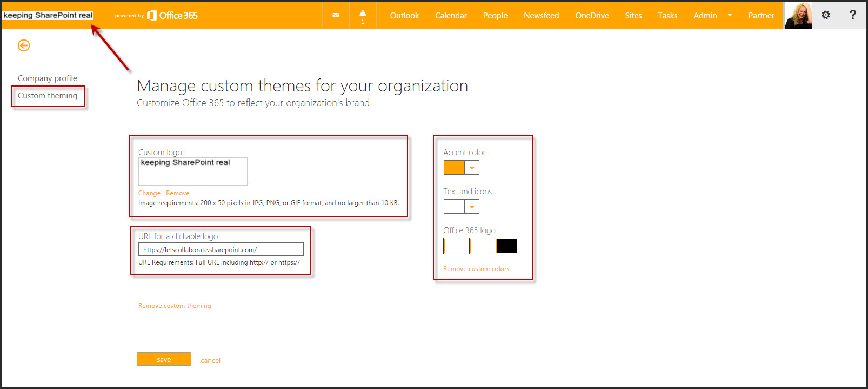Select Company profile in the sidebar
The width and height of the screenshot is (868, 389).
click(48, 78)
